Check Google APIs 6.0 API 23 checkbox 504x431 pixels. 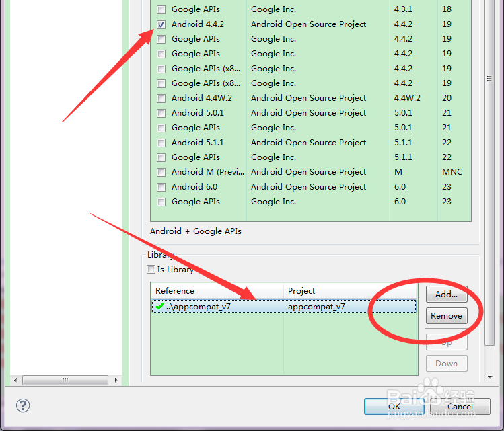[161, 202]
